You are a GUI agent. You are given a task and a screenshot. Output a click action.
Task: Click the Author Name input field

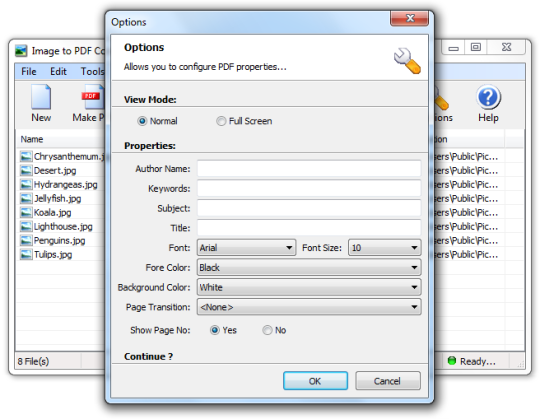pyautogui.click(x=309, y=169)
